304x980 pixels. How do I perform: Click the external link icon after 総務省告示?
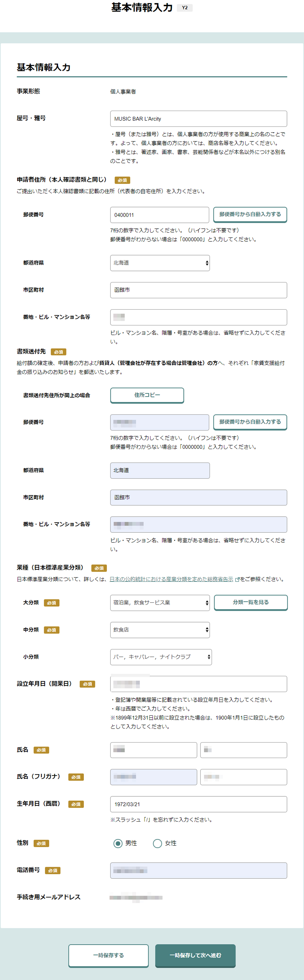[237, 580]
